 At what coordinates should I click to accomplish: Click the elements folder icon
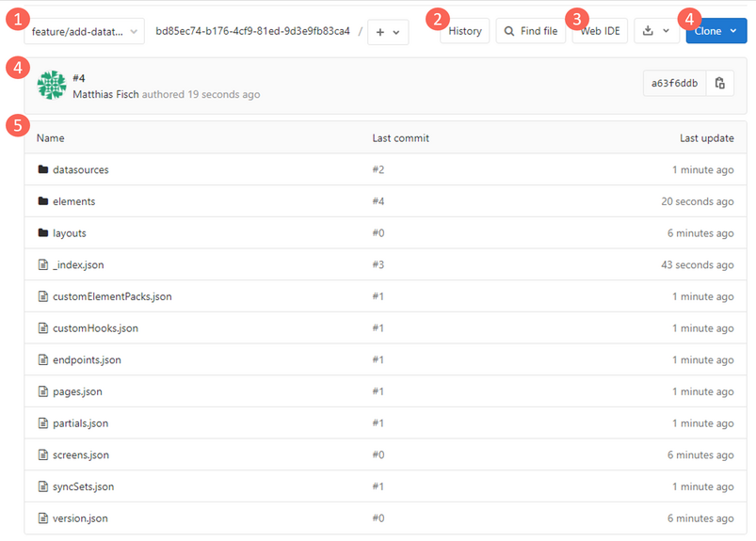tap(43, 201)
